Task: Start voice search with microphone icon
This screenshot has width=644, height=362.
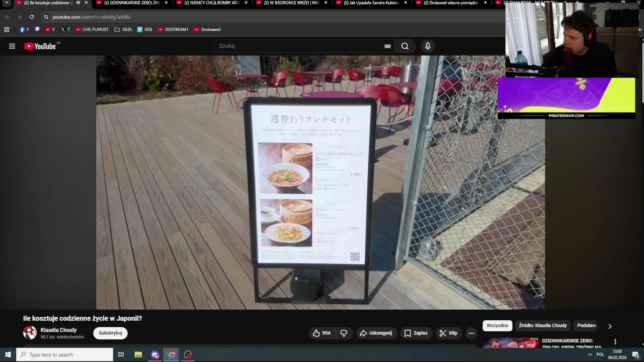Action: click(x=428, y=46)
